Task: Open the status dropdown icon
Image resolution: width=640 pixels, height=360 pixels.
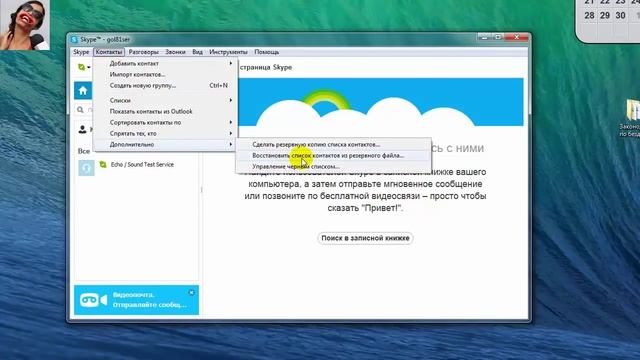Action: tap(84, 67)
